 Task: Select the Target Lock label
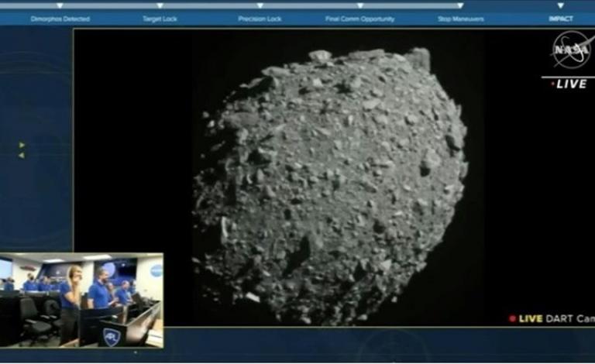(x=160, y=19)
